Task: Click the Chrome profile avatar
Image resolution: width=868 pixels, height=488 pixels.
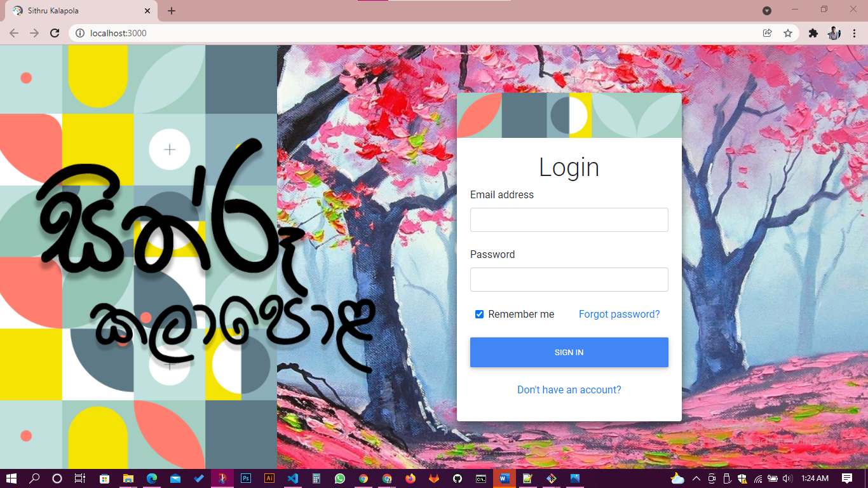Action: [x=834, y=33]
